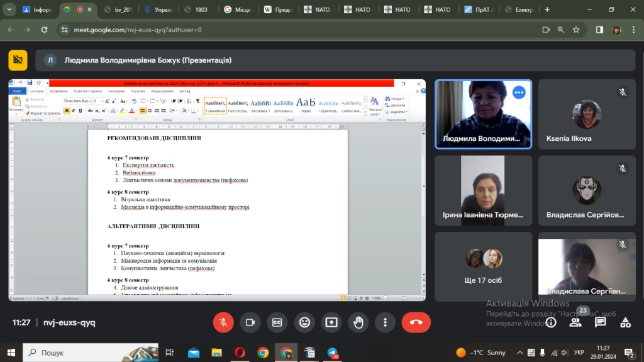Leave the call with red hang-up button
Viewport: 644px width, 362px height.
pos(416,322)
